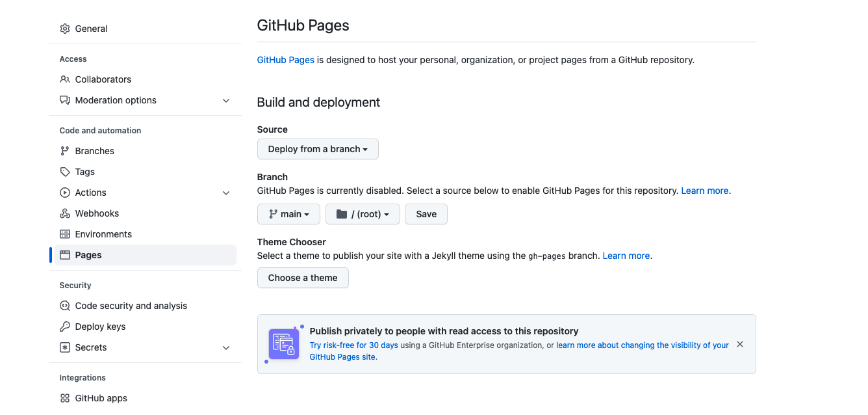The image size is (868, 415).
Task: Click the Integrations section label
Action: (83, 378)
